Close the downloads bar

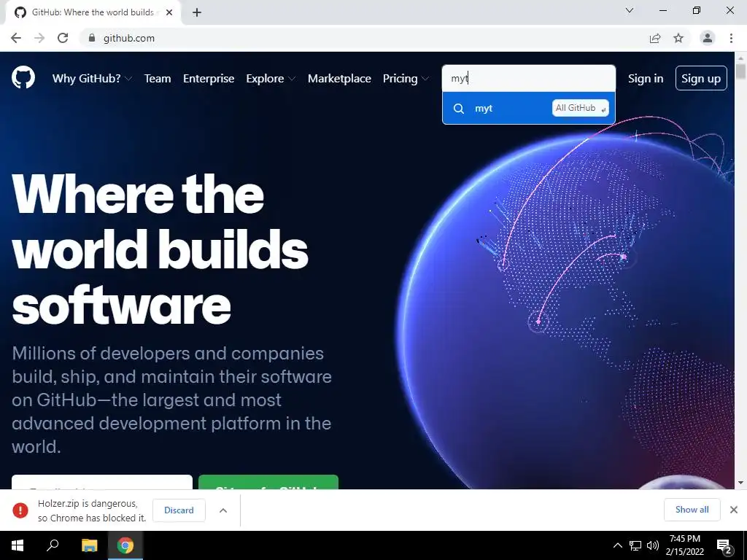click(x=734, y=510)
